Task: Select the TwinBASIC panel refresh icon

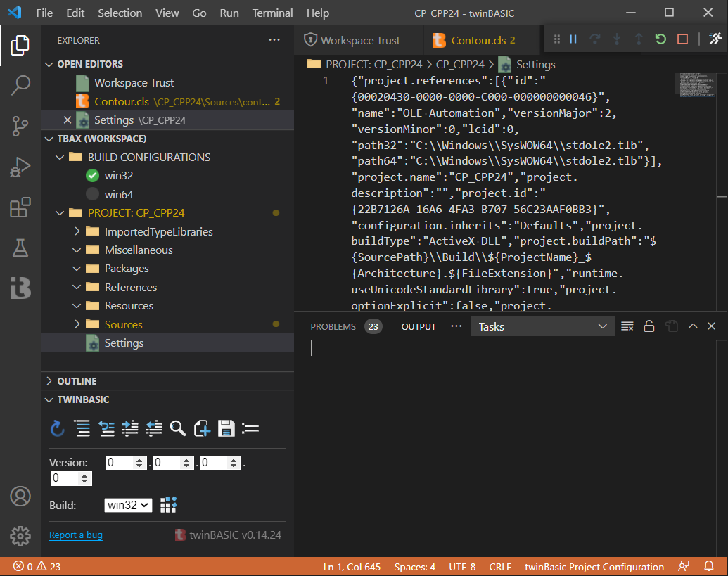Action: coord(57,429)
